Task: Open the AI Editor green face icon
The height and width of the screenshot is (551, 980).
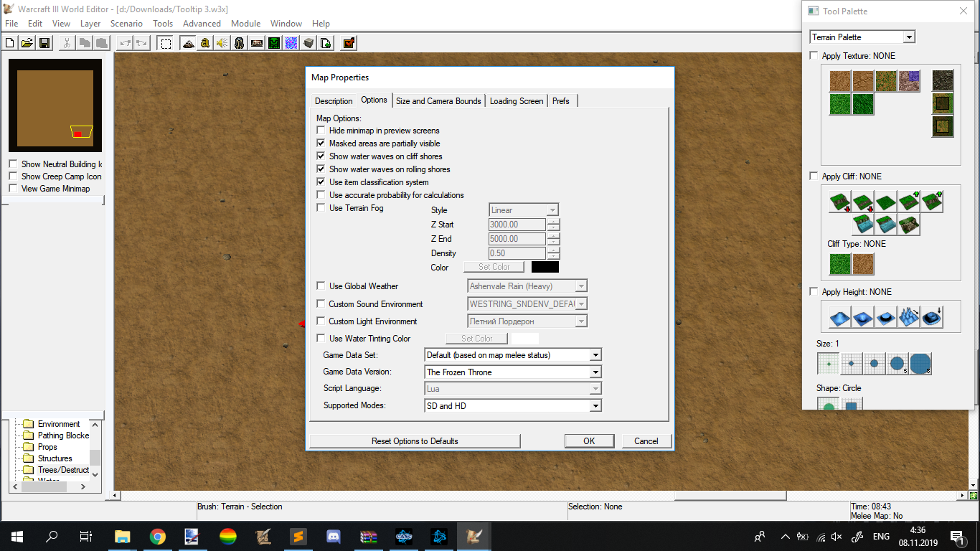Action: click(x=273, y=43)
